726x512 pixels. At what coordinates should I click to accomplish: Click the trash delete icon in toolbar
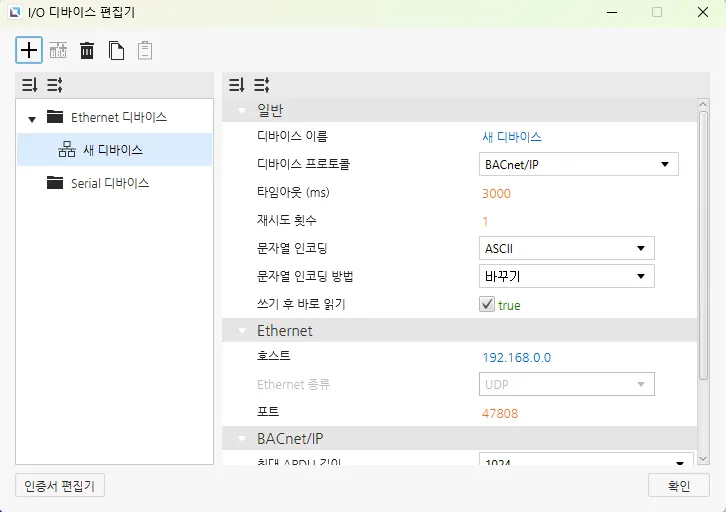tap(87, 50)
